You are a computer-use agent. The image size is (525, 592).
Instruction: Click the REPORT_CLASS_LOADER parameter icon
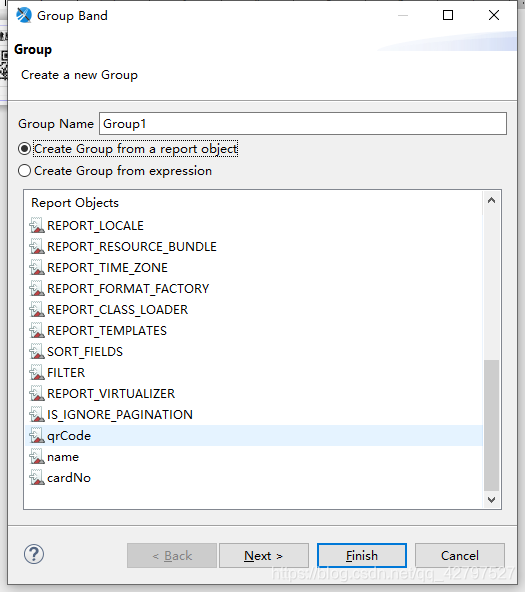37,310
